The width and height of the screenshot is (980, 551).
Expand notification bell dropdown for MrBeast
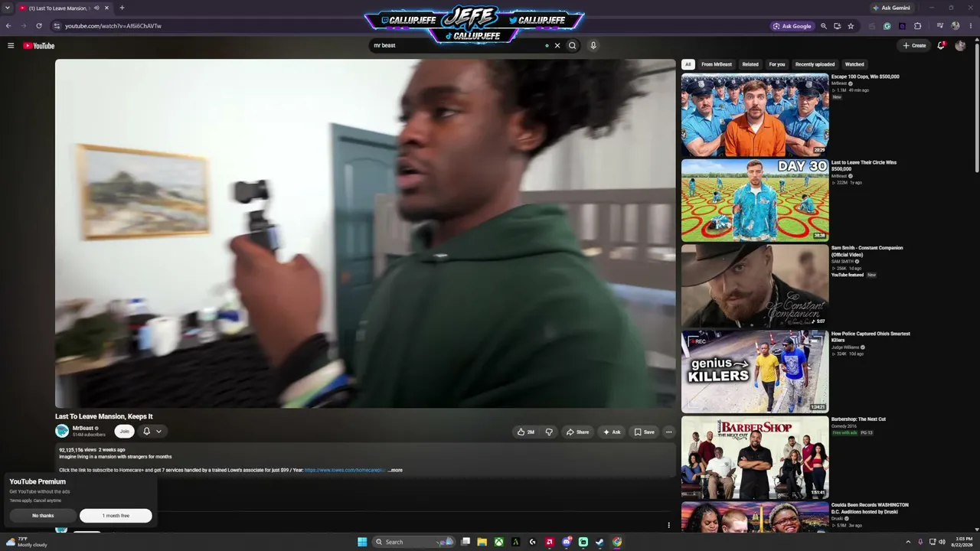coord(152,432)
